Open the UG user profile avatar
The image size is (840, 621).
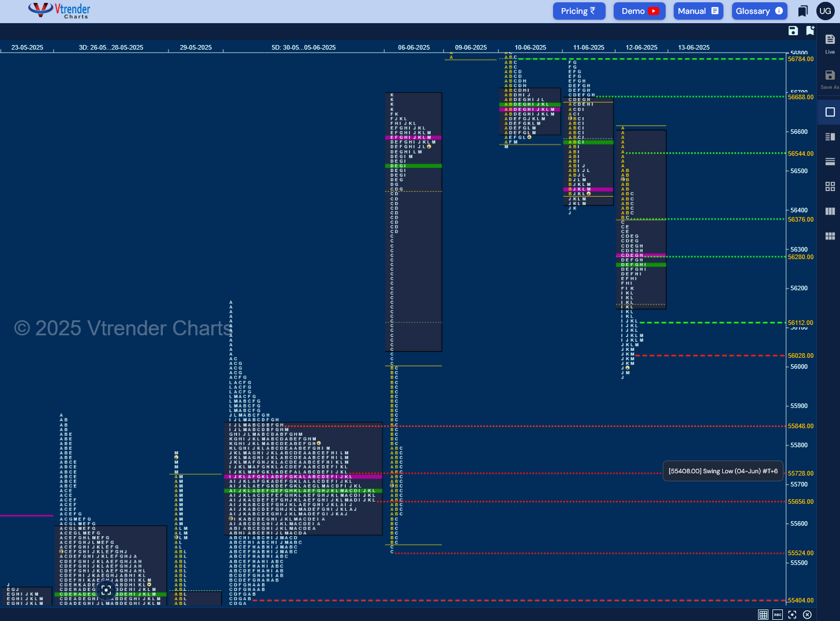825,11
